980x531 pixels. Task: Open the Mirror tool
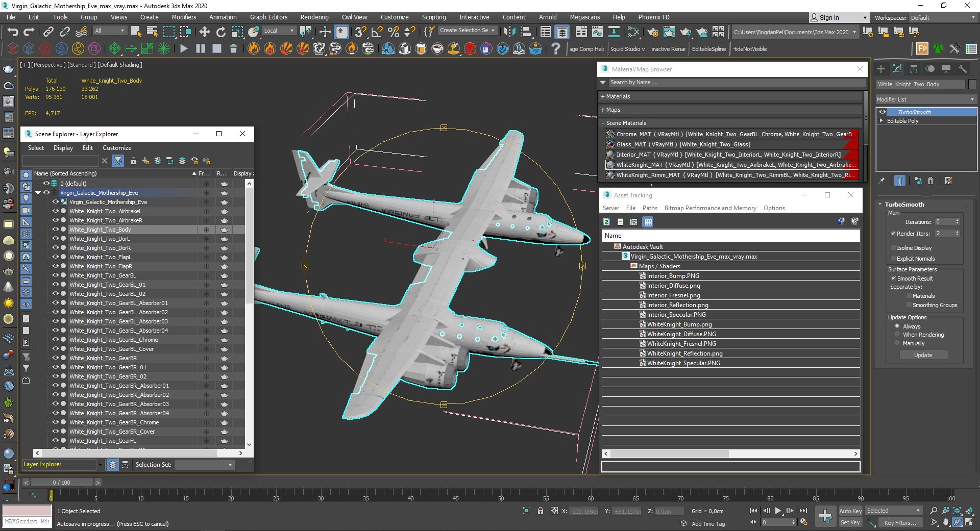pyautogui.click(x=509, y=32)
